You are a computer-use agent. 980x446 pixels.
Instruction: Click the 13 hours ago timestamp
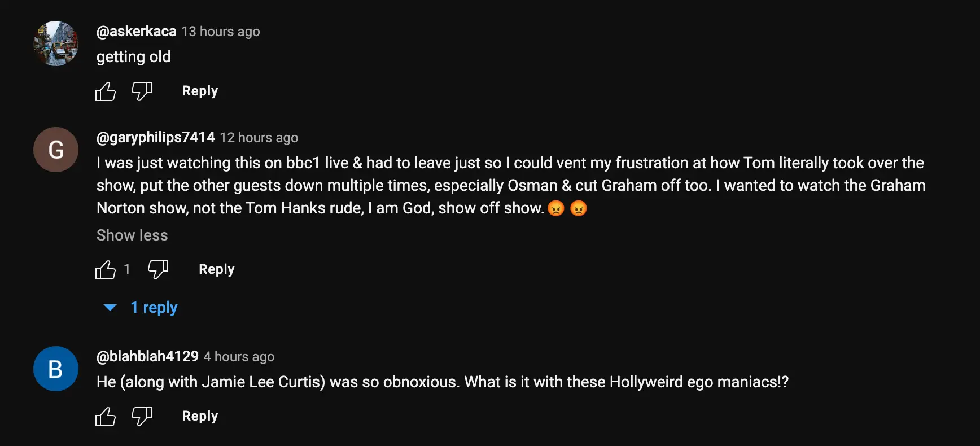coord(221,32)
